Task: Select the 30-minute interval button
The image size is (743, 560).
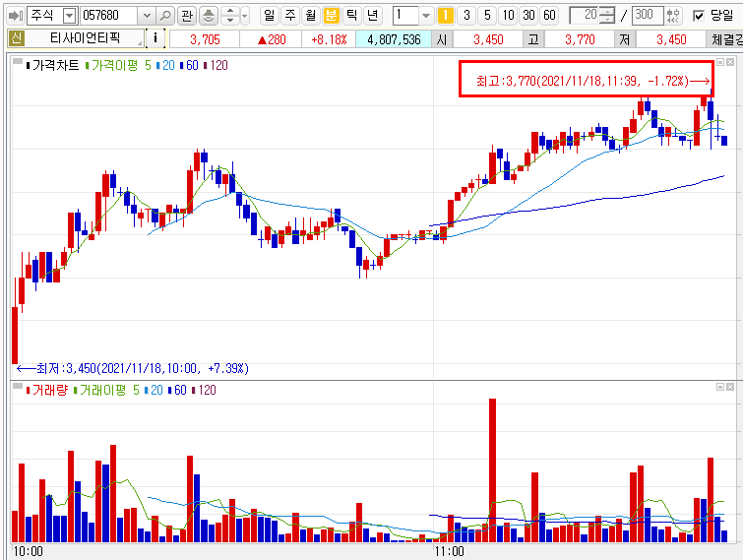Action: click(x=528, y=16)
